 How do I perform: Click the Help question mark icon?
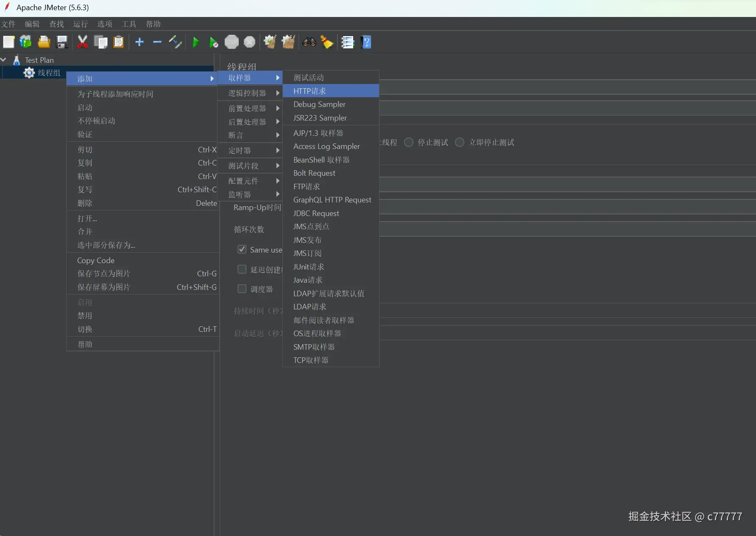pos(366,42)
